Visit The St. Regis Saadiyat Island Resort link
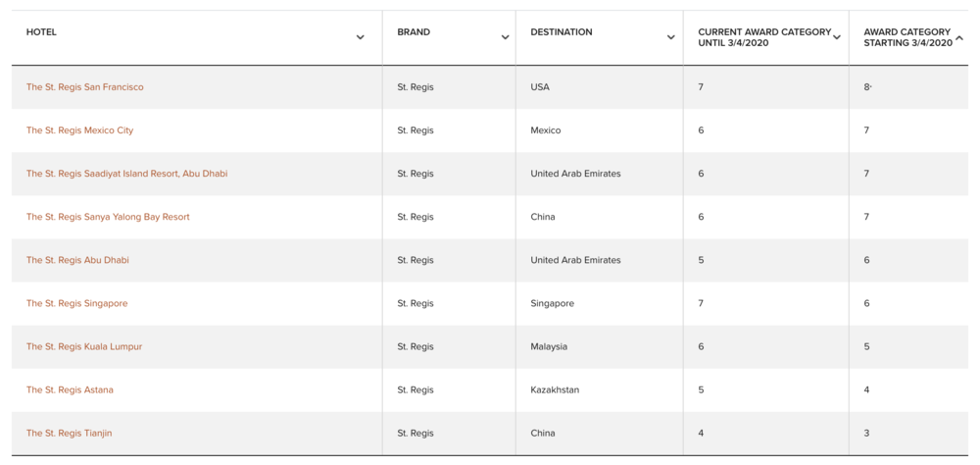Viewport: 980px width, 465px height. pos(126,174)
